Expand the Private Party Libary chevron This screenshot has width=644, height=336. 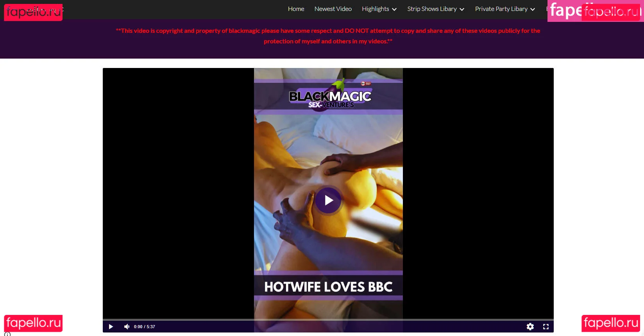pos(533,9)
